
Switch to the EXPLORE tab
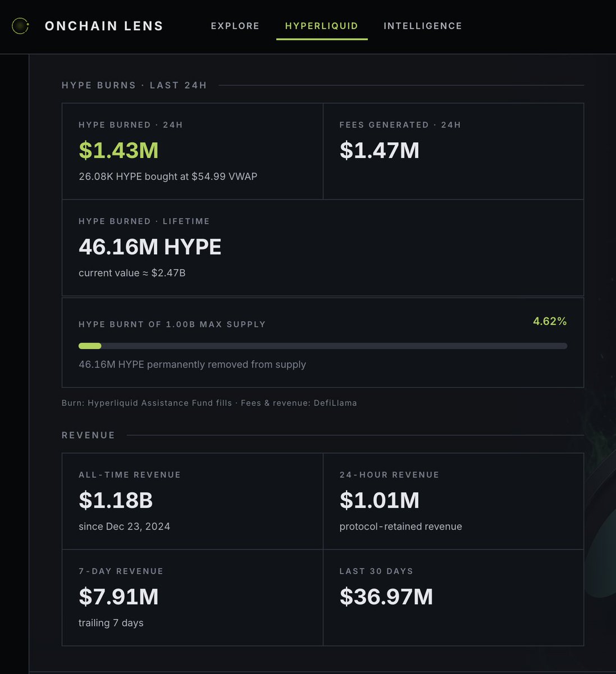click(235, 26)
